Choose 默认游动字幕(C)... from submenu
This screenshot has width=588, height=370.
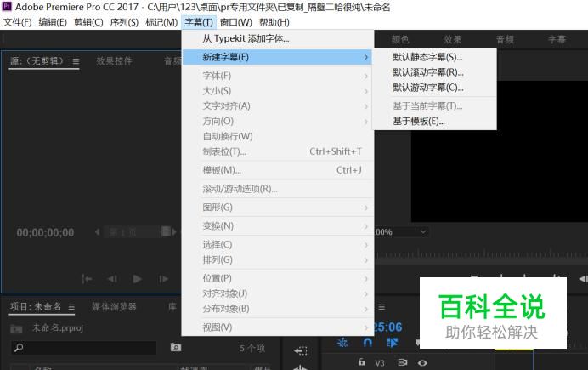click(x=428, y=88)
